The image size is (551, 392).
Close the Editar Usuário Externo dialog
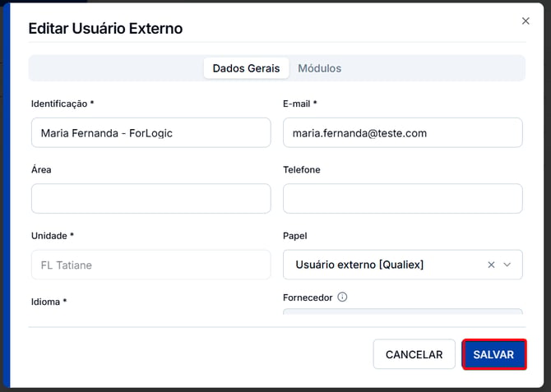pos(526,21)
